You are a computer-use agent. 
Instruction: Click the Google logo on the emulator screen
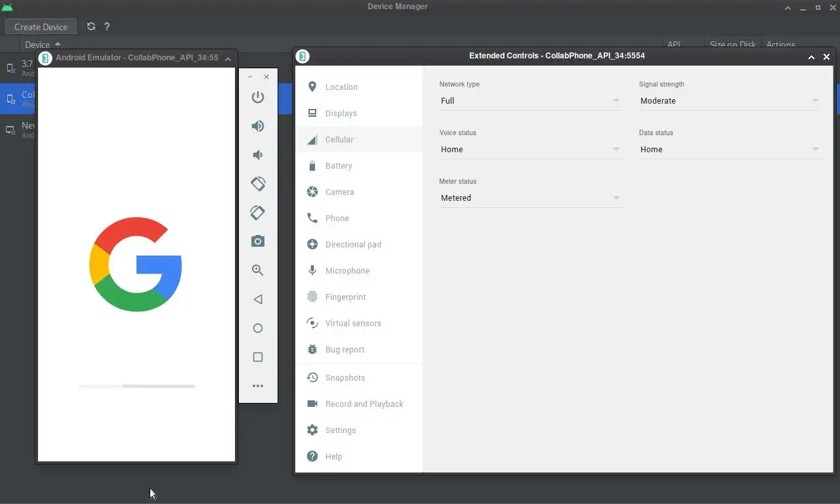136,264
